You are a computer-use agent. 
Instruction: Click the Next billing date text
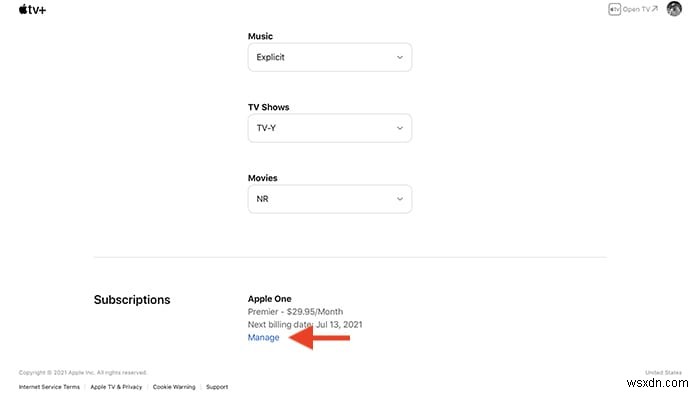(x=305, y=325)
